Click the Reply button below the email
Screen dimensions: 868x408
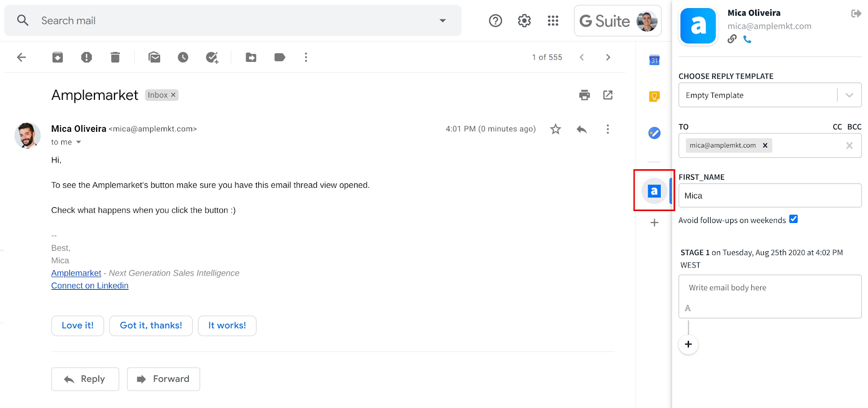[85, 379]
